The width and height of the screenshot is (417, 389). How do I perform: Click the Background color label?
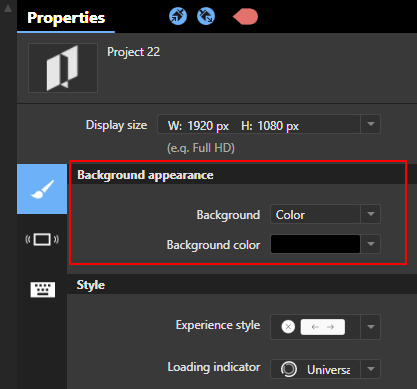coord(213,245)
